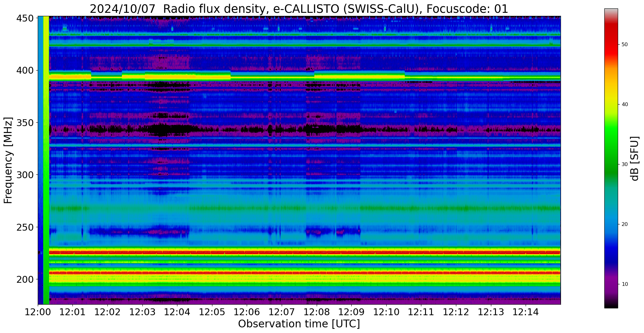Click the 'dB [SFU]' colorbar label
The height and width of the screenshot is (333, 644).
pyautogui.click(x=634, y=159)
